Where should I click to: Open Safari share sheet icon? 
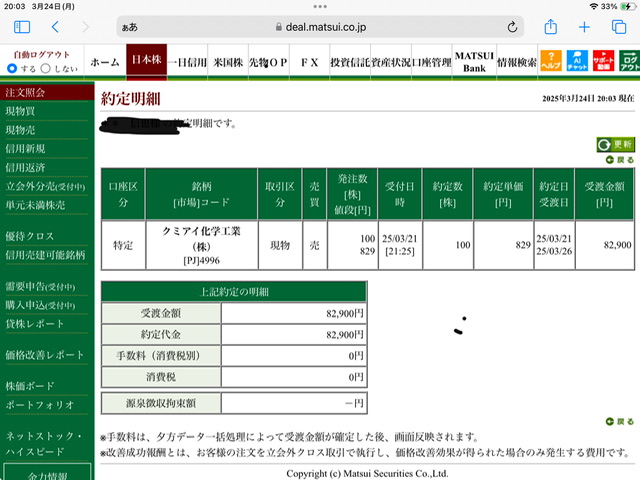551,27
